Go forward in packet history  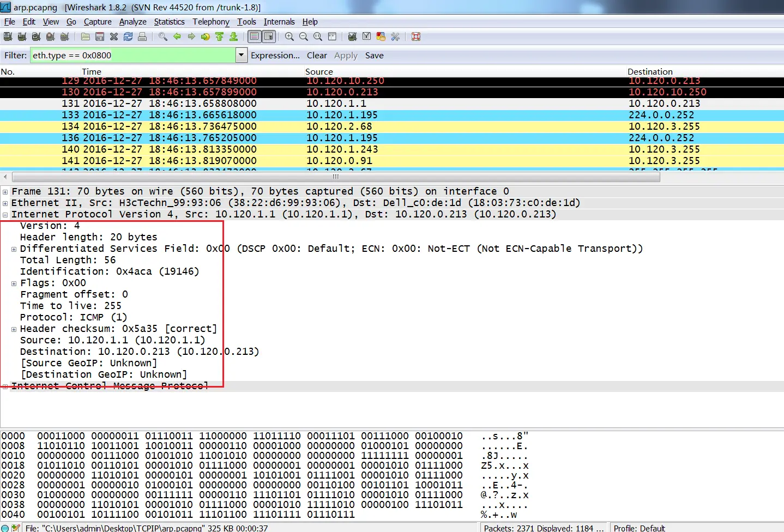pos(191,37)
